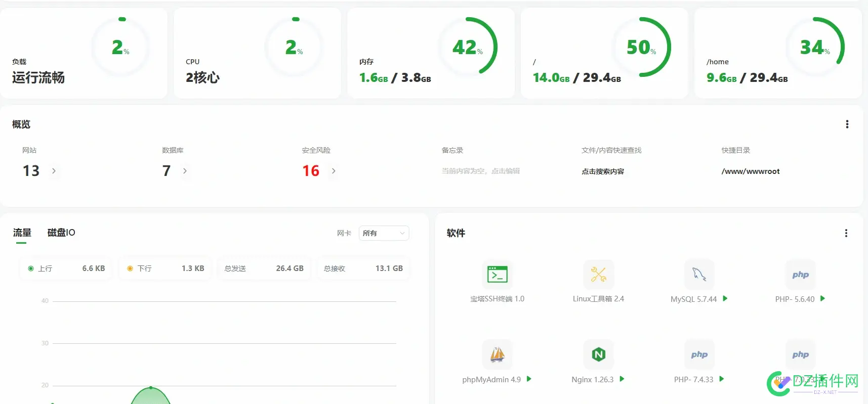868x404 pixels.
Task: Expand the 数据库 count arrow
Action: (x=185, y=171)
